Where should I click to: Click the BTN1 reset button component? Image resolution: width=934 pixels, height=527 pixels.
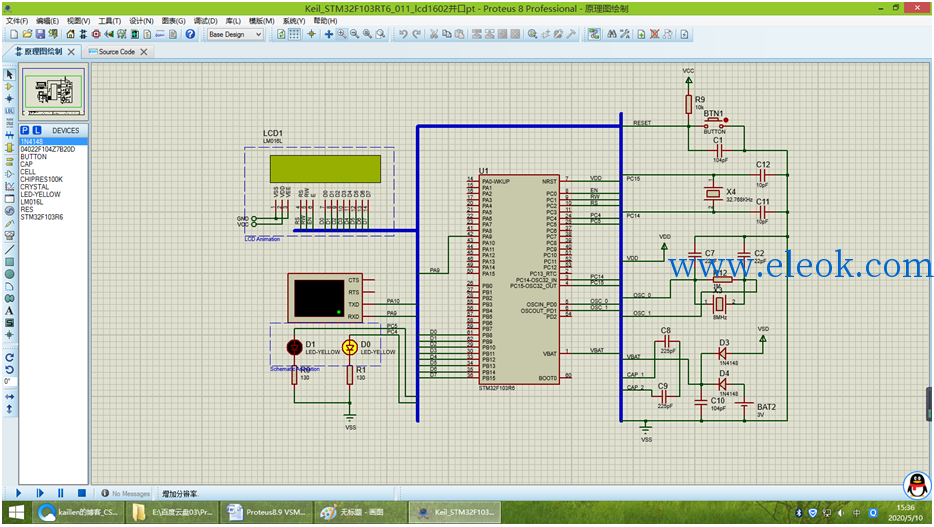pos(714,125)
